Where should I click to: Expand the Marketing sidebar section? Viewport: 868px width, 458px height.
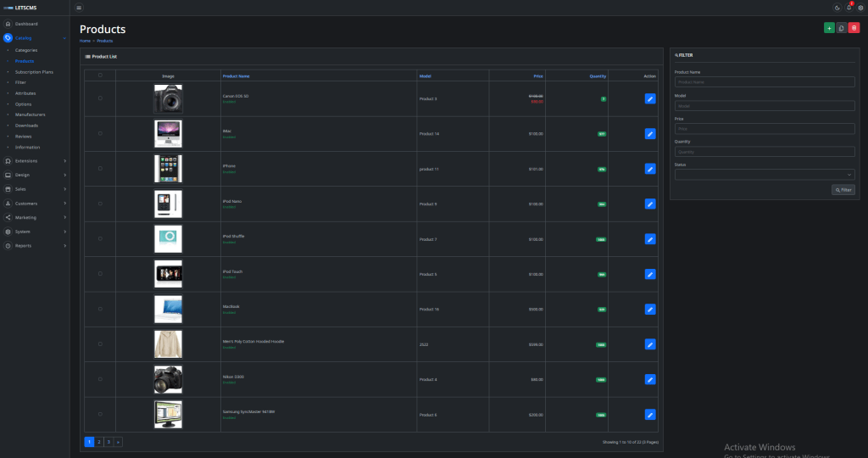34,217
